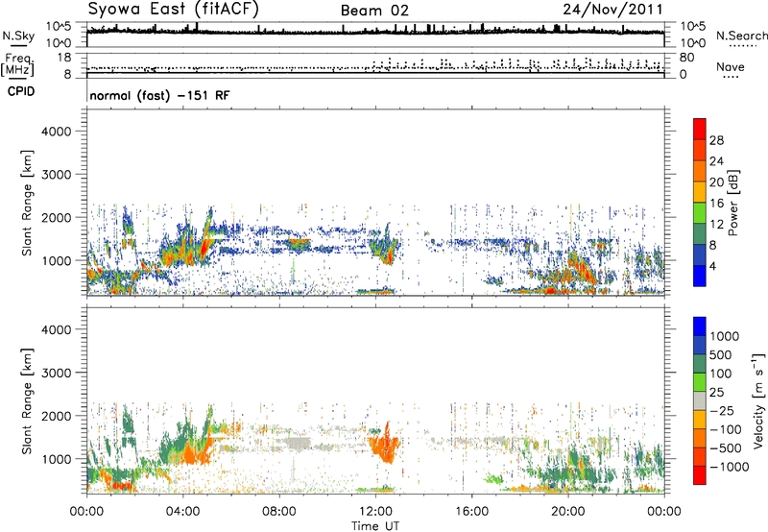Image resolution: width=768 pixels, height=532 pixels.
Task: Click the "Nave" legend label
Action: (x=731, y=66)
